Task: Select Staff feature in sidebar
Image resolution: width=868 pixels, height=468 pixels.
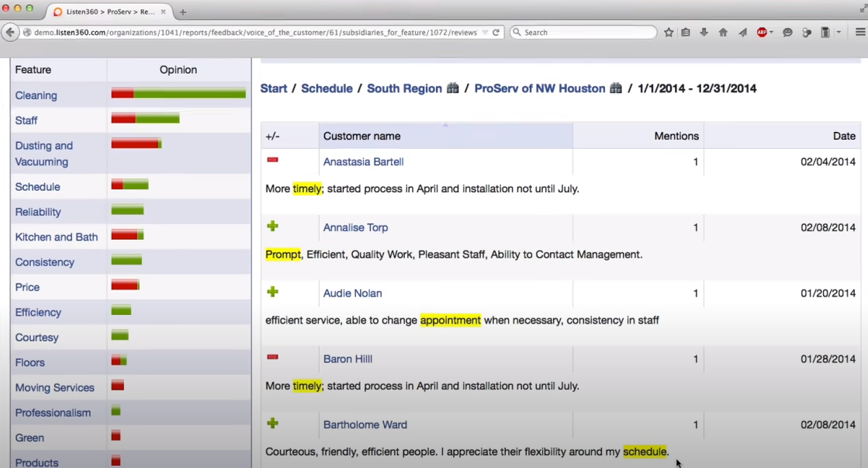Action: tap(26, 120)
